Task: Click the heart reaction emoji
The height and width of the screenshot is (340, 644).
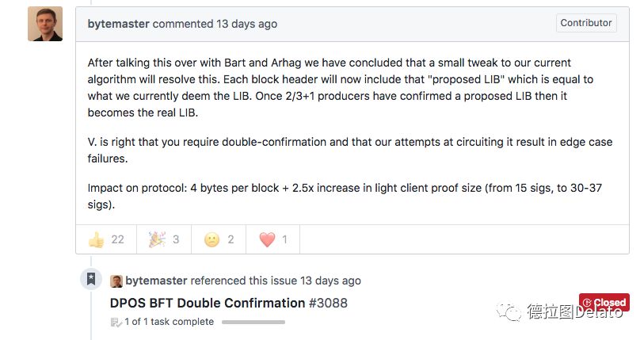Action: tap(267, 239)
